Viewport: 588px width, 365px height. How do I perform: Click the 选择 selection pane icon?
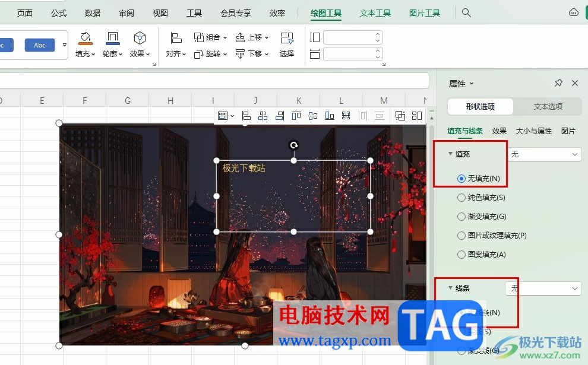[287, 38]
